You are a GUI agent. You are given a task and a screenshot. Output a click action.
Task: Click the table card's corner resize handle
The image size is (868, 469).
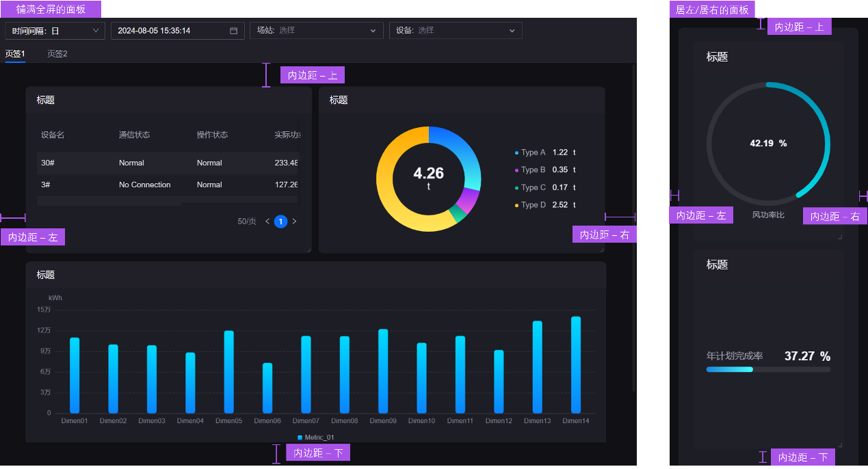pyautogui.click(x=308, y=250)
